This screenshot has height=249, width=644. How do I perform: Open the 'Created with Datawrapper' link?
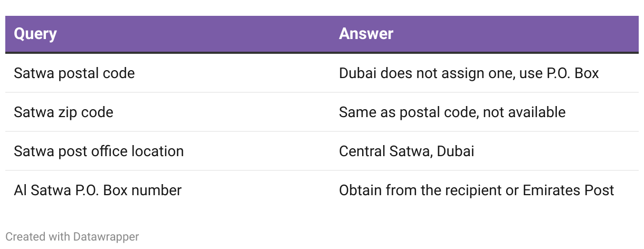click(x=72, y=236)
